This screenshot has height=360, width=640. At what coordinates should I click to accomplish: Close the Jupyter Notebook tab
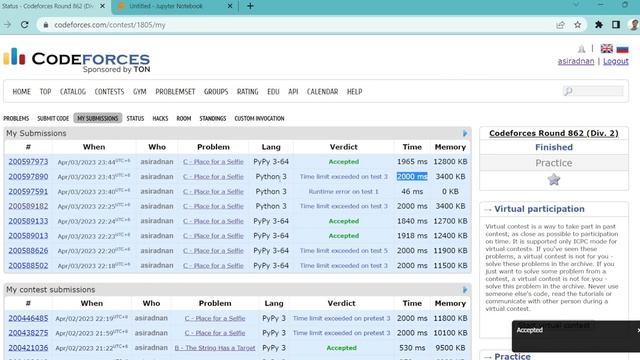click(x=230, y=6)
